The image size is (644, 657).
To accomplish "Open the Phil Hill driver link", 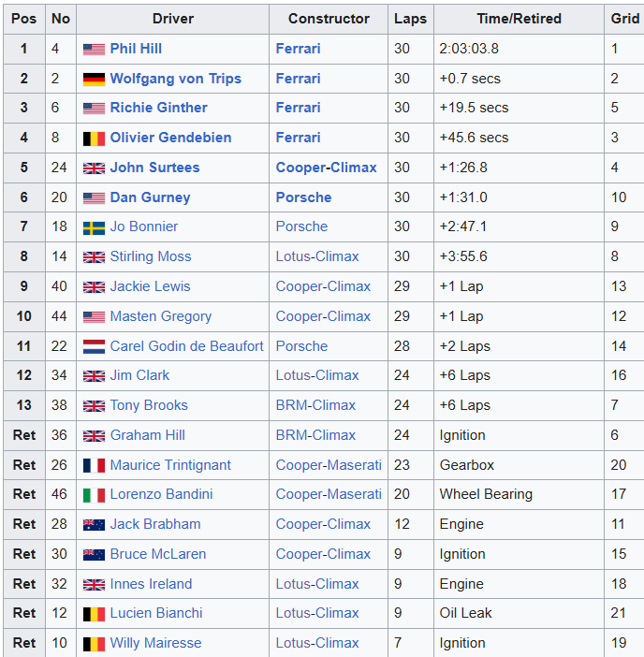I will (x=136, y=49).
